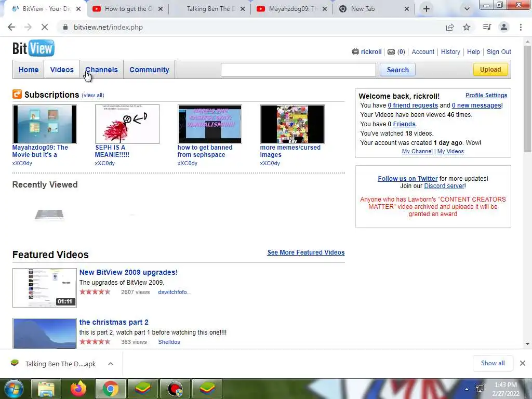Open the tab search dropdown chevron
The image size is (532, 399).
tap(467, 9)
